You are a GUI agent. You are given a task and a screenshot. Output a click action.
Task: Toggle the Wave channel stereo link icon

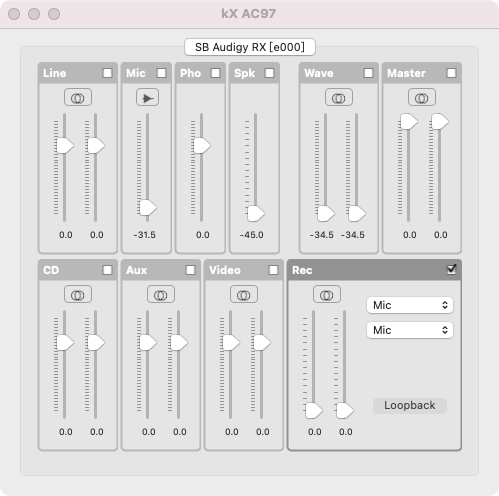click(339, 97)
